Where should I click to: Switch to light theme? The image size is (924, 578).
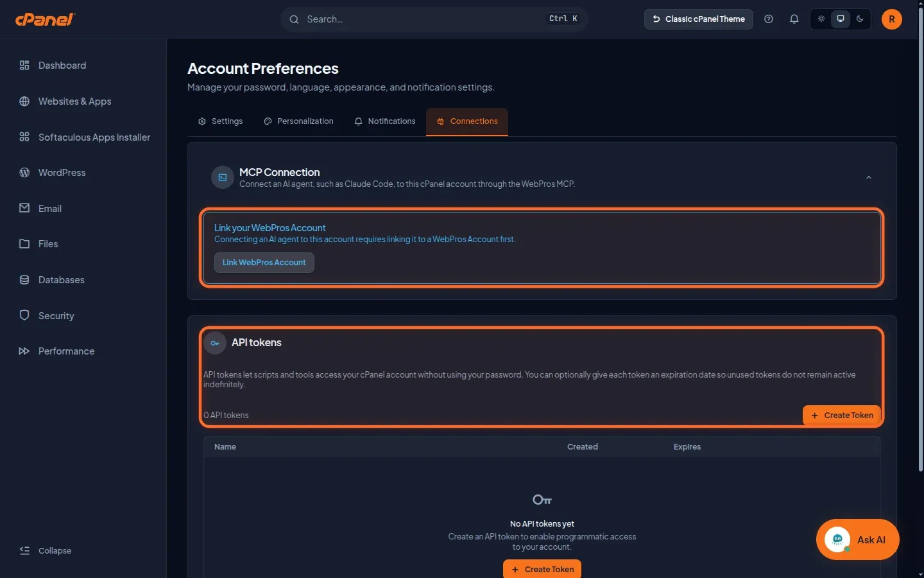click(821, 19)
